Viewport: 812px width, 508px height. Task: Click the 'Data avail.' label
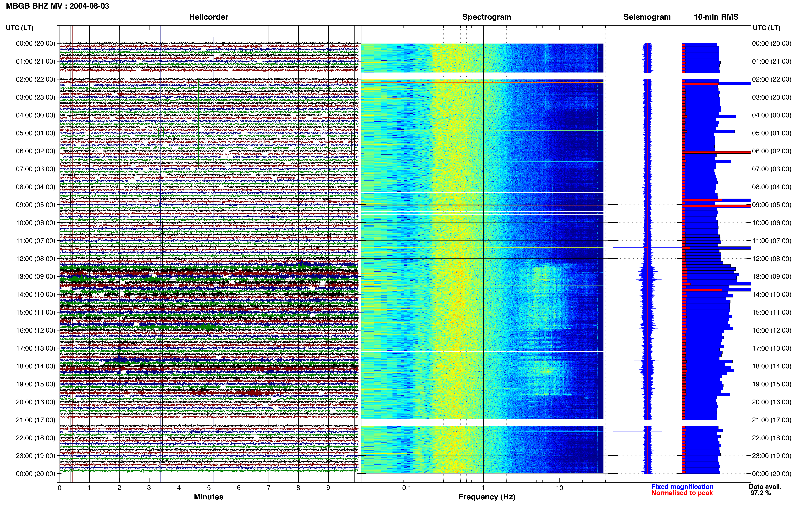click(765, 486)
